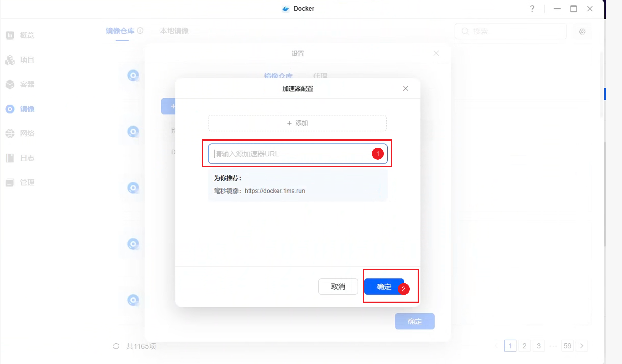Go to next page arrow
This screenshot has width=622, height=364.
[x=582, y=346]
